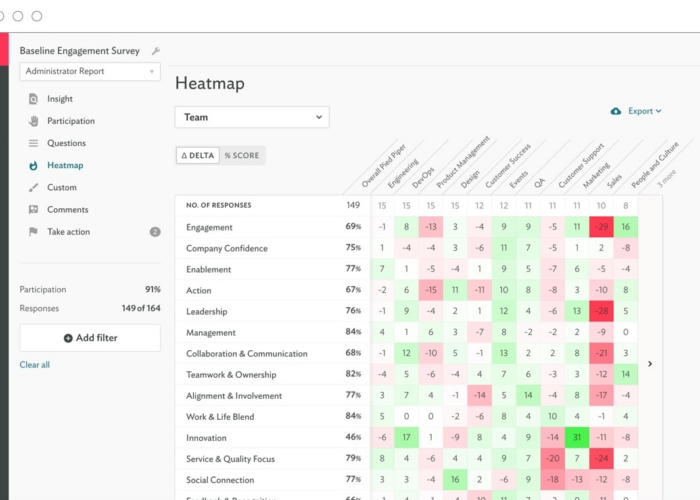Click the Management row label
Image resolution: width=700 pixels, height=500 pixels.
(210, 333)
